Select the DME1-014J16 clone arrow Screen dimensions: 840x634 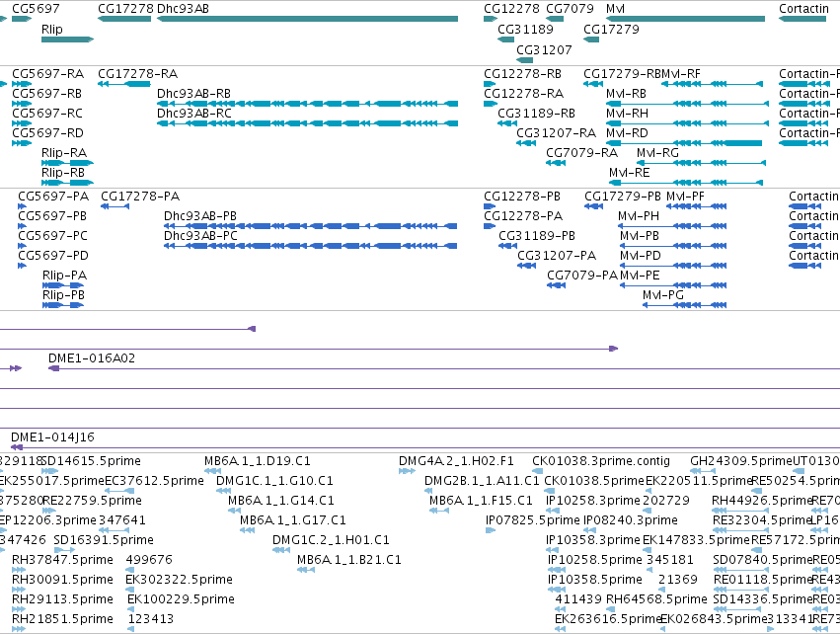[x=17, y=447]
